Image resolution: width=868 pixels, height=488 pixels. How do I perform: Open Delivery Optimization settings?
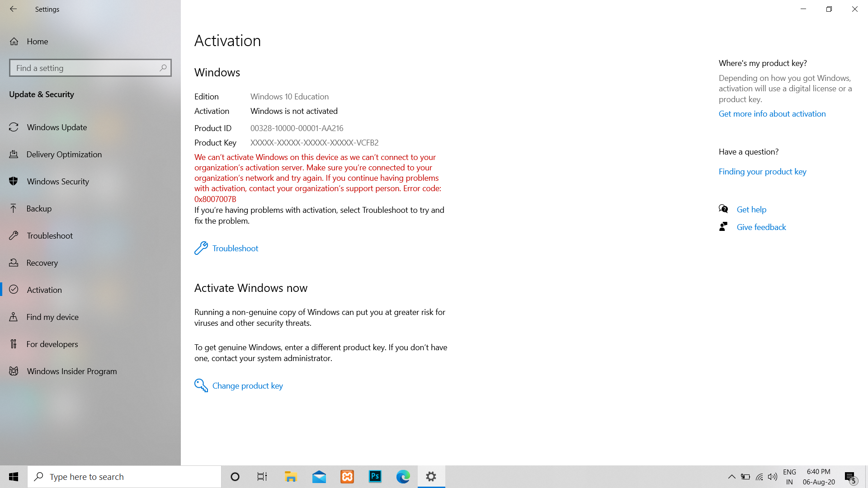(x=90, y=154)
